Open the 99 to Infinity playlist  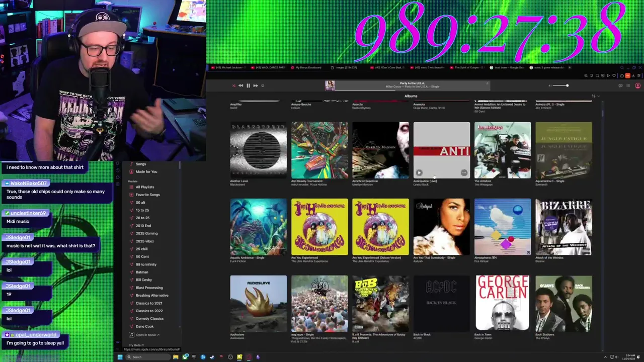(146, 264)
